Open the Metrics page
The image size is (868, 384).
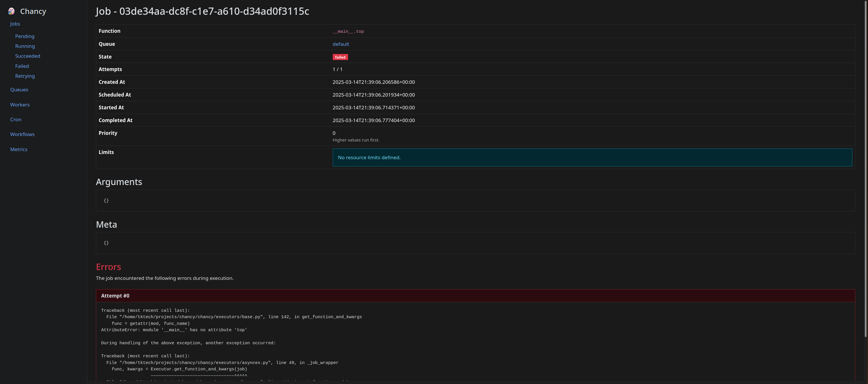coord(19,149)
